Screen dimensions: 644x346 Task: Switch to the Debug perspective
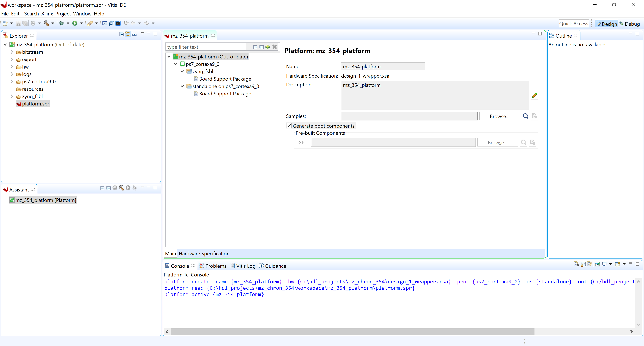(630, 24)
